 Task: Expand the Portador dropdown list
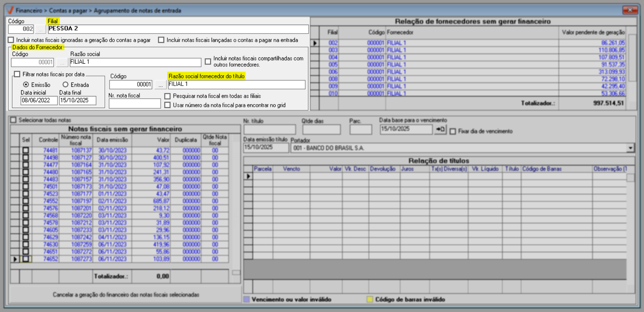pyautogui.click(x=630, y=148)
